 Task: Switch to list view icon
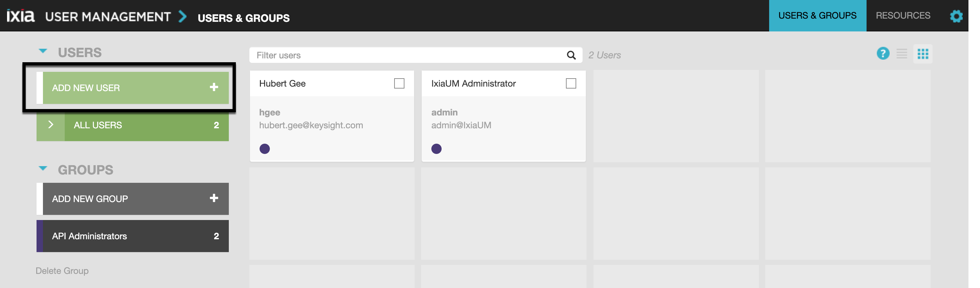pos(901,54)
